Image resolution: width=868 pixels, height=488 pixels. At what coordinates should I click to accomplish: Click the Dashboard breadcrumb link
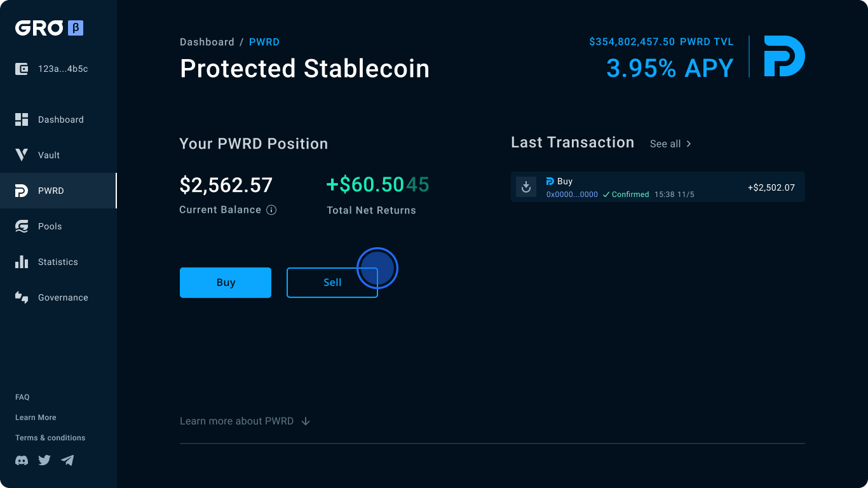(x=207, y=42)
